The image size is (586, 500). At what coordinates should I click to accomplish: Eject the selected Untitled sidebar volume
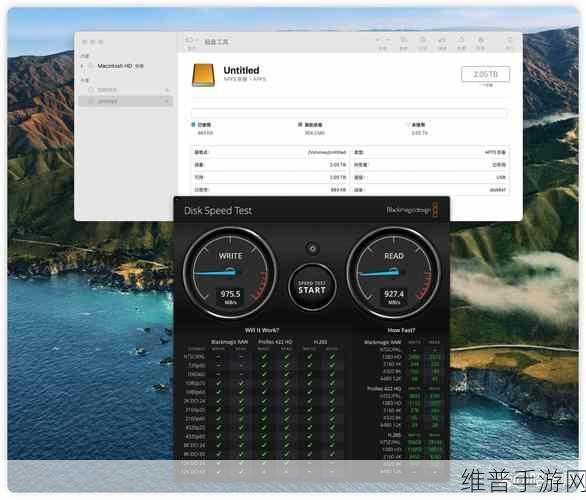click(x=167, y=101)
